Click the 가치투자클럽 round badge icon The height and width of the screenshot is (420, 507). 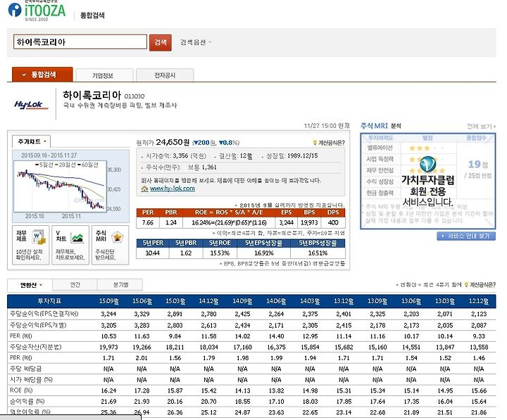tap(428, 165)
